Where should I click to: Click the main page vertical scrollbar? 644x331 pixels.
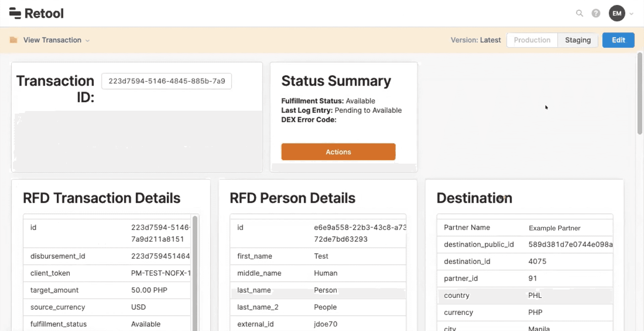[x=640, y=94]
